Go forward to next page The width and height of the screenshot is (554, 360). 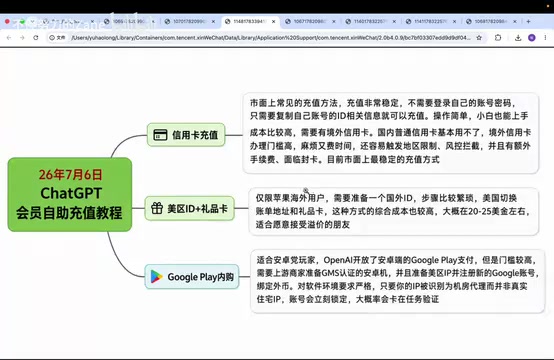tap(22, 37)
